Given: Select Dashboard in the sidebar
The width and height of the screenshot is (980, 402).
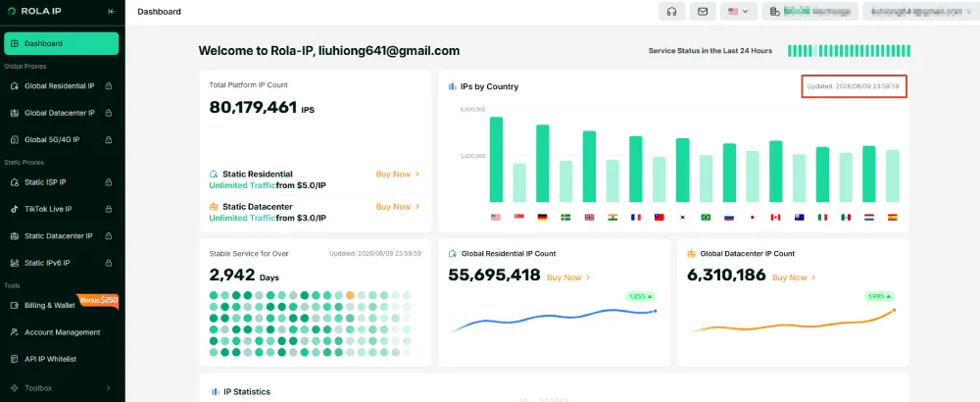Looking at the screenshot, I should tap(61, 44).
